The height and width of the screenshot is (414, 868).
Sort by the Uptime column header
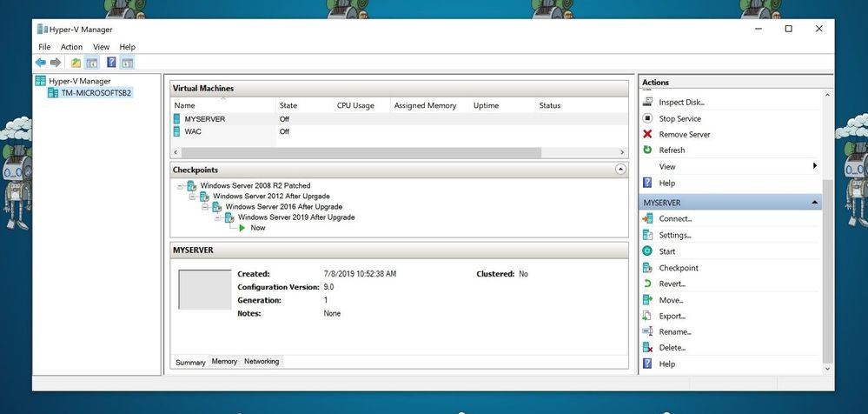point(501,105)
